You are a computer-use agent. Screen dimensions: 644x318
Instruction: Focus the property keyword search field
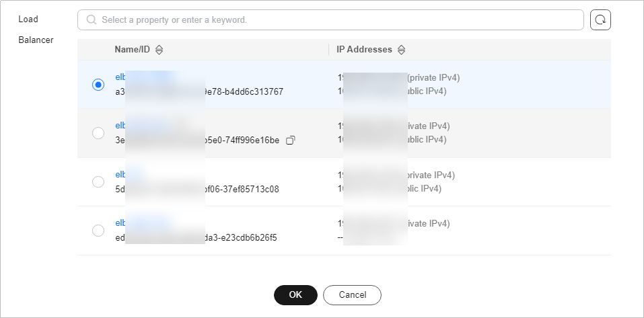pos(330,19)
